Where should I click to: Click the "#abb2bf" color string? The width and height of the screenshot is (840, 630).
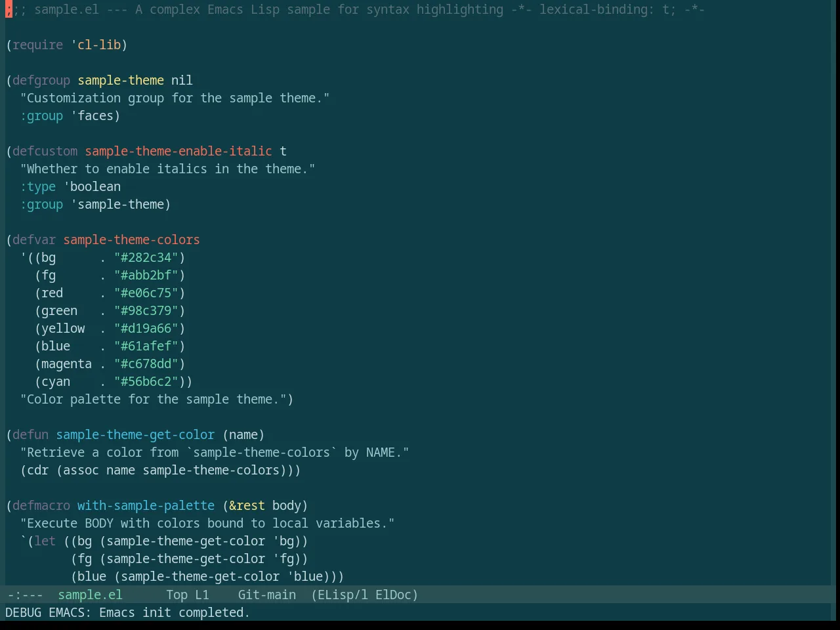pos(146,275)
